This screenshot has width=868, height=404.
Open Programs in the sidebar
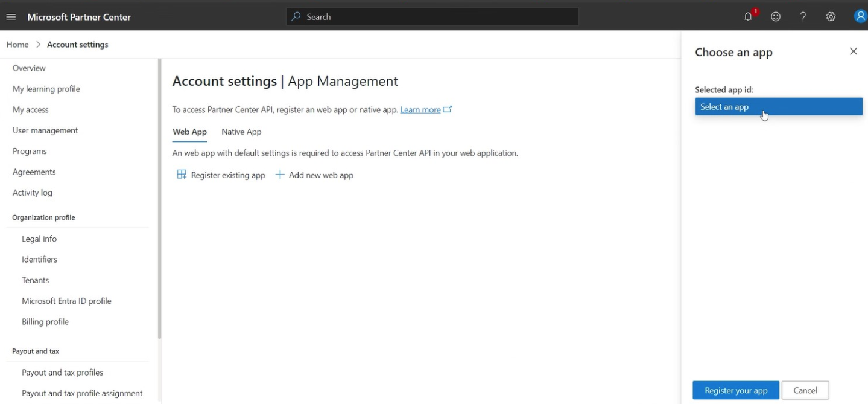click(30, 151)
